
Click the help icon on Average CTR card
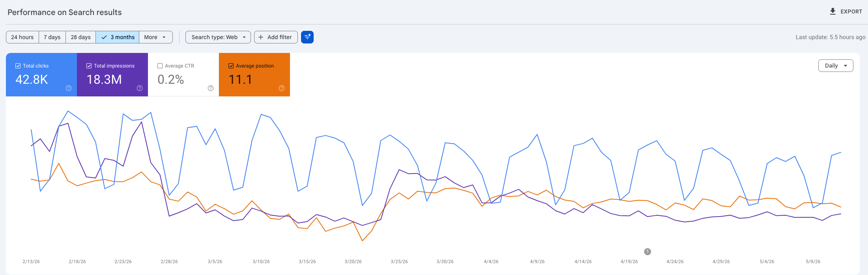pyautogui.click(x=211, y=88)
